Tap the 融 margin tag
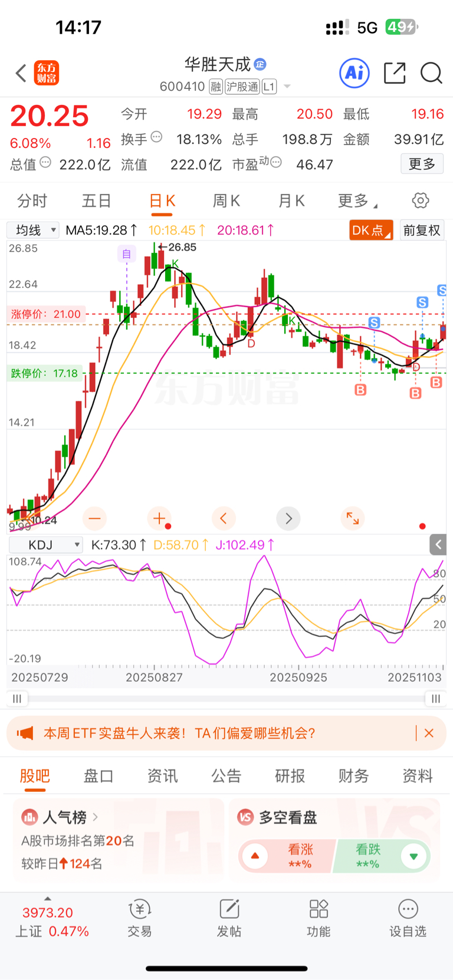This screenshot has width=453, height=980. tap(216, 87)
